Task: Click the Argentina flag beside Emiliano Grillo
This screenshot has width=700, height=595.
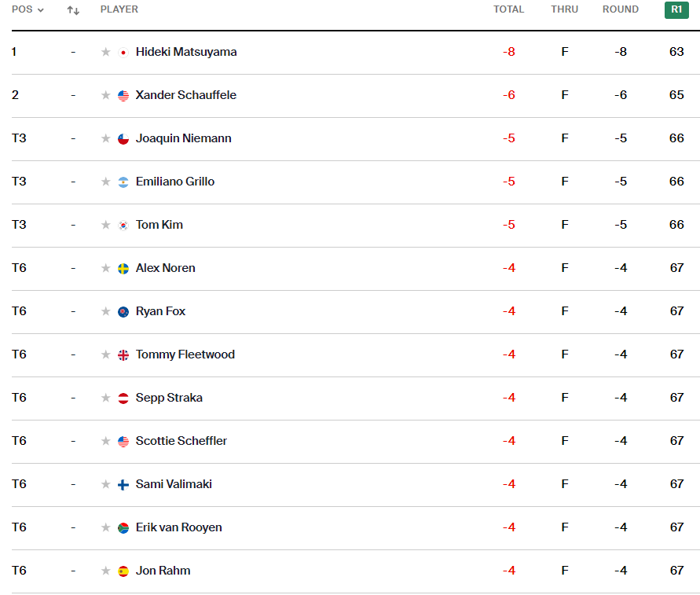Action: pyautogui.click(x=123, y=182)
